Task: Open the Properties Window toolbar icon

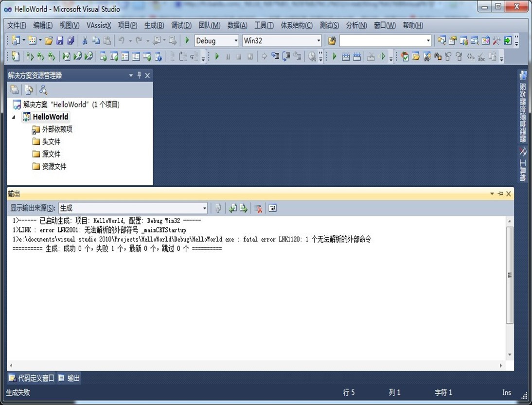Action: (x=452, y=41)
